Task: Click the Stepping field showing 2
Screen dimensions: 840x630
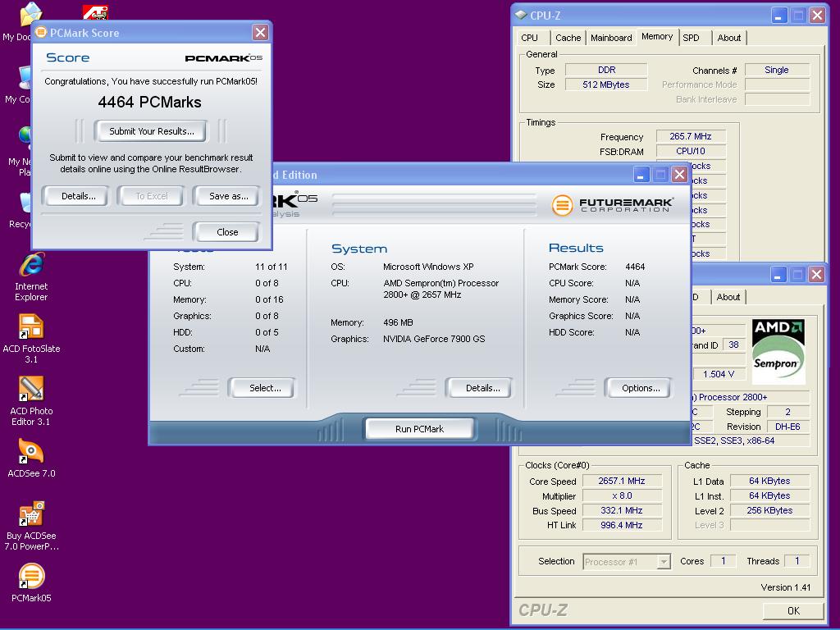Action: tap(788, 412)
